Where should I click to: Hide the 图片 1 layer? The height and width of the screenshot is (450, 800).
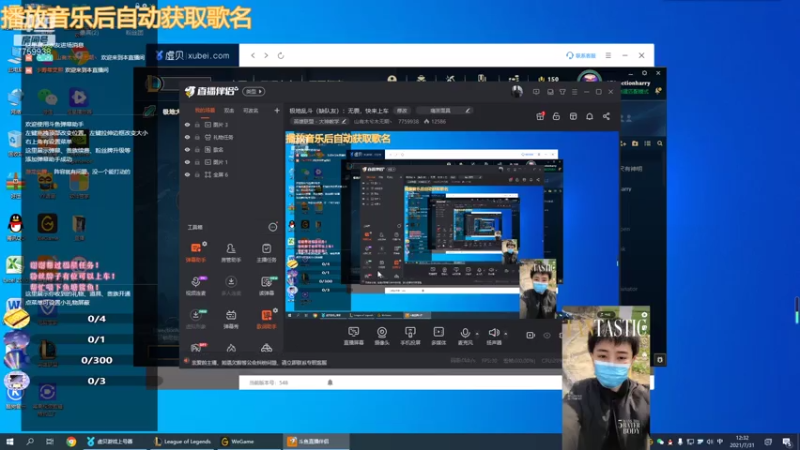[x=187, y=162]
